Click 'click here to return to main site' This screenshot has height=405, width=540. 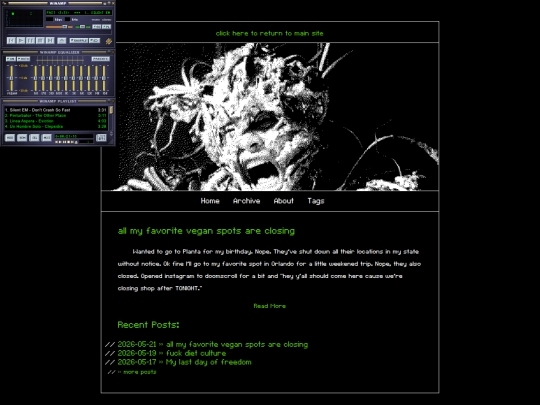pos(269,33)
